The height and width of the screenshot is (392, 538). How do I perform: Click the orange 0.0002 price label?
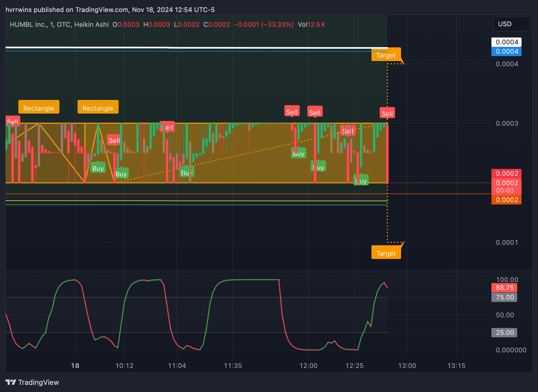[x=506, y=200]
